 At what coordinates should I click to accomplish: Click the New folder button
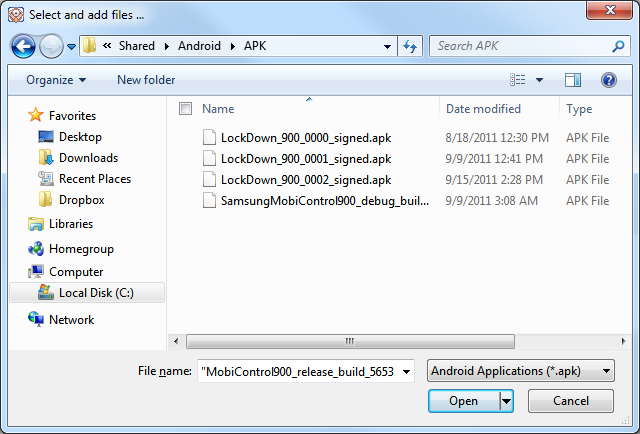point(146,80)
